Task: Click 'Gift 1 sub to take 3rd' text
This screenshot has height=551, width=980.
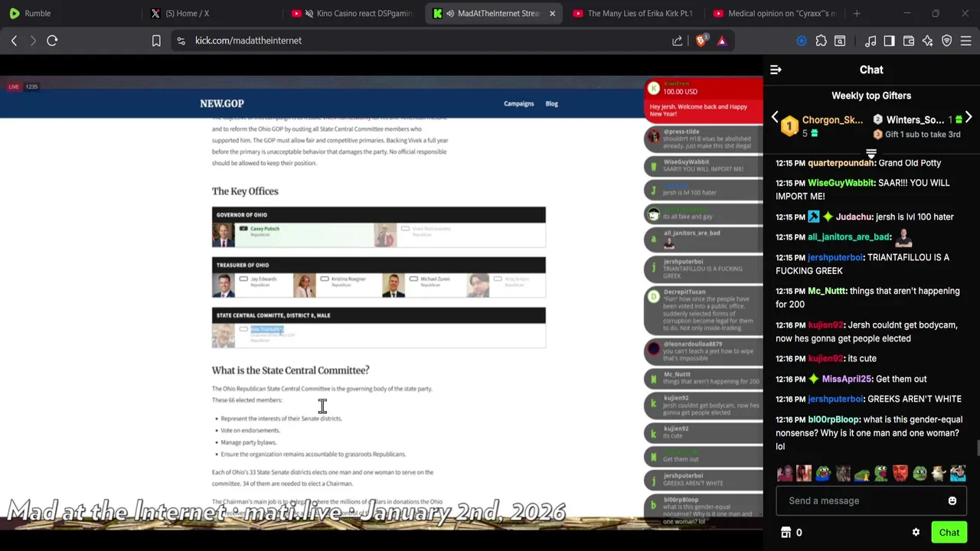Action: point(923,135)
